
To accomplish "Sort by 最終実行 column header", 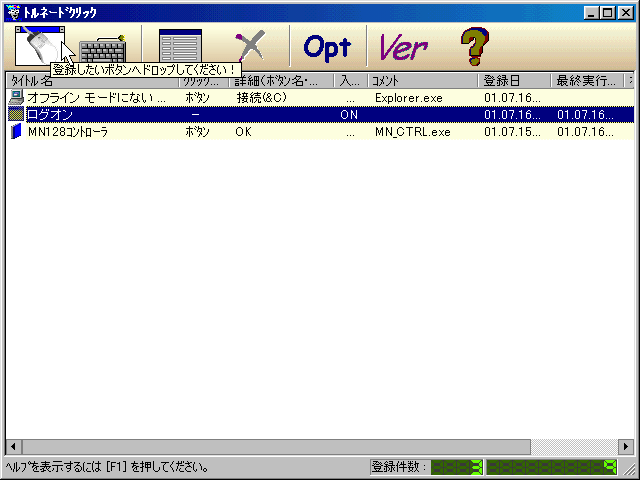I will [586, 80].
